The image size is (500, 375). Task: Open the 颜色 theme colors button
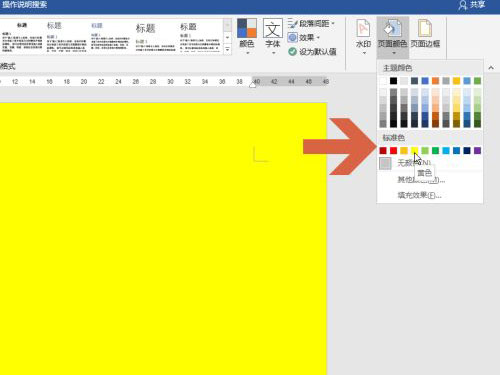click(247, 35)
